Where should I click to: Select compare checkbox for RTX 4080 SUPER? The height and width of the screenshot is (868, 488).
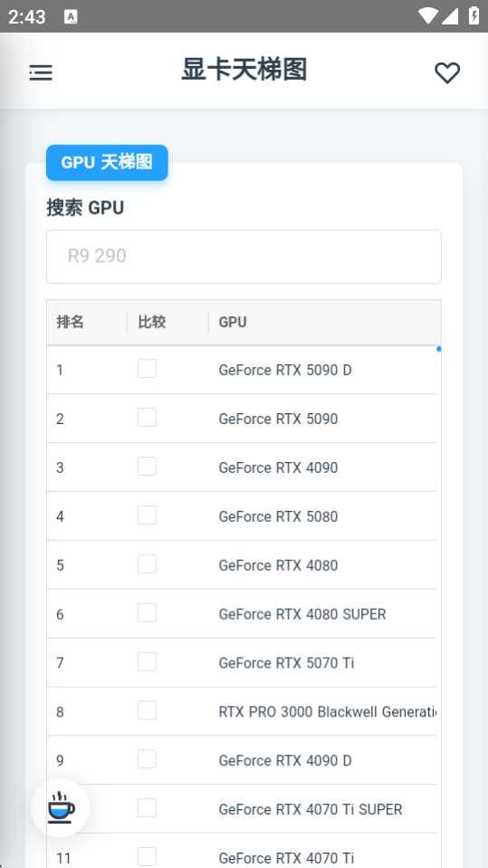[x=147, y=612]
